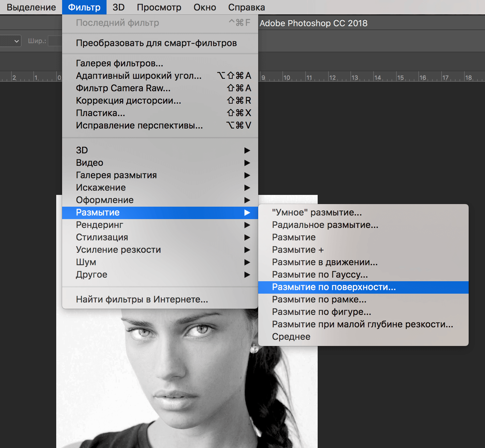Choose Фильтр Camera Raw option

[123, 88]
